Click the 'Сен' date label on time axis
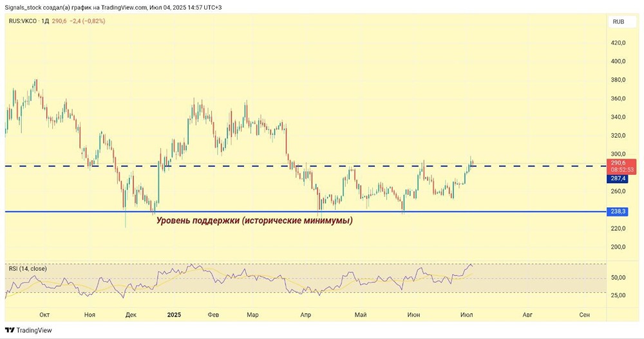This screenshot has width=644, height=339. coord(585,315)
